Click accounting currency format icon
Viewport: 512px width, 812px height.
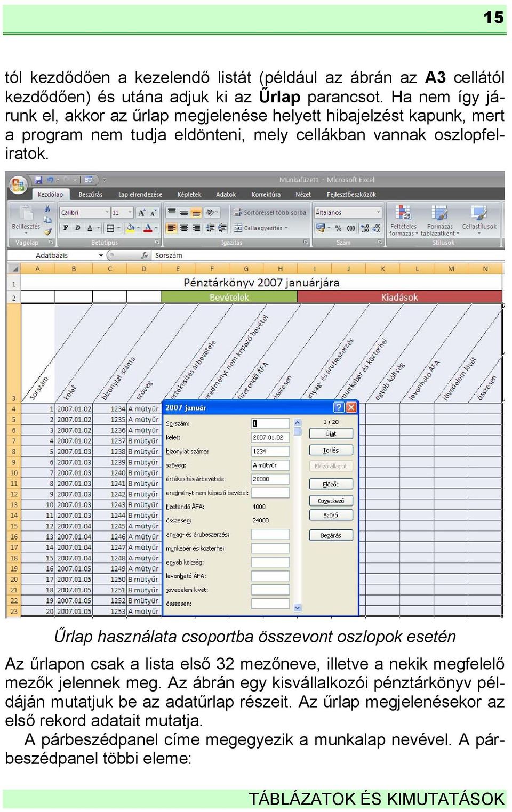point(322,228)
